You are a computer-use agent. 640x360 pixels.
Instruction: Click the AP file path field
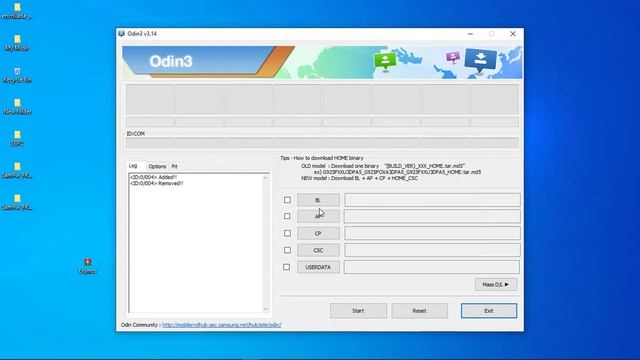click(x=432, y=216)
